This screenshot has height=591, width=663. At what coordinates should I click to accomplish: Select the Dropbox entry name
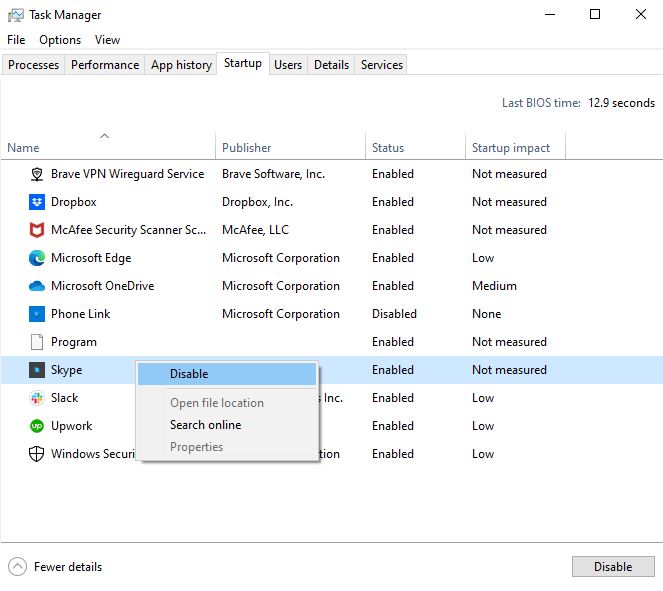(74, 202)
